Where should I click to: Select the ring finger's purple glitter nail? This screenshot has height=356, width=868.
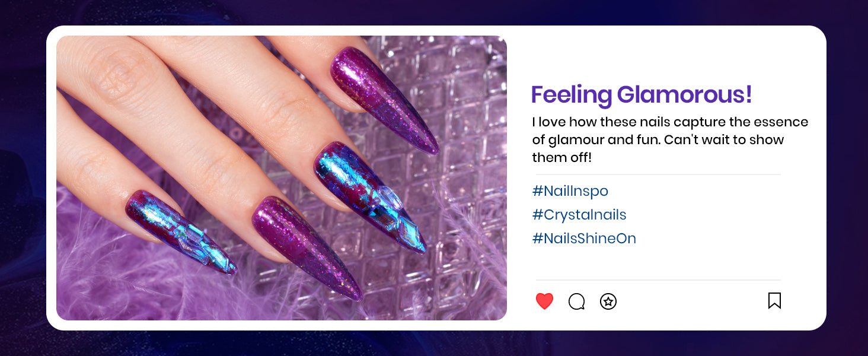[x=307, y=247]
